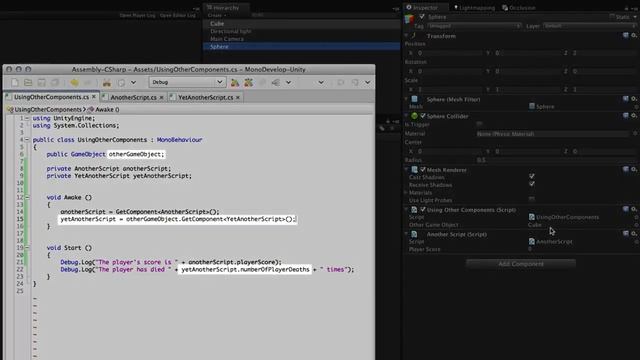The height and width of the screenshot is (360, 640).
Task: Click the Add Component button
Action: point(521,264)
